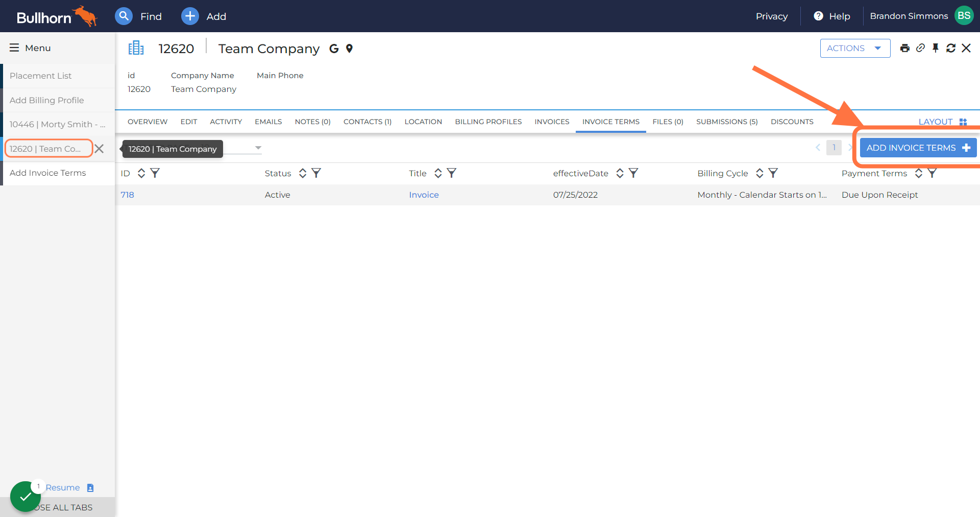The height and width of the screenshot is (517, 980).
Task: Click the Resume link
Action: pos(63,487)
